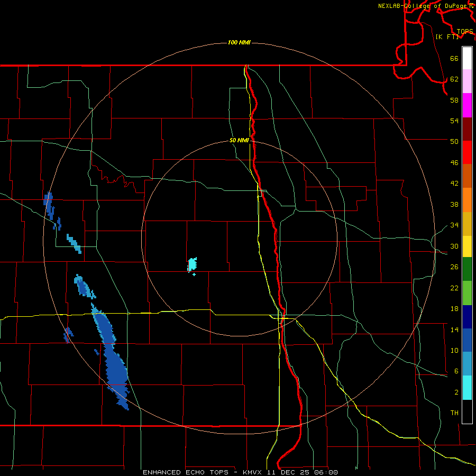Select the bright red legend swatch
Viewport: 476px width, 476px height.
tap(467, 152)
